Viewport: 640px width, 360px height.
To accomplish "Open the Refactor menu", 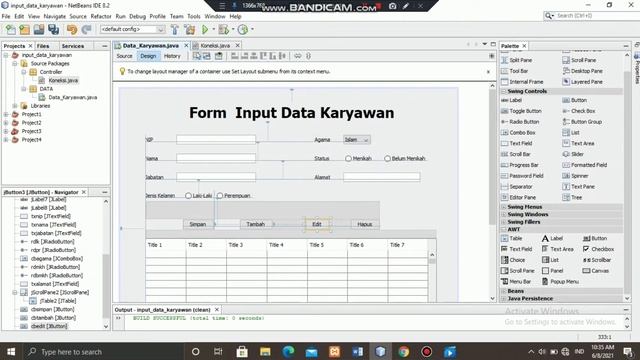I will coord(101,16).
